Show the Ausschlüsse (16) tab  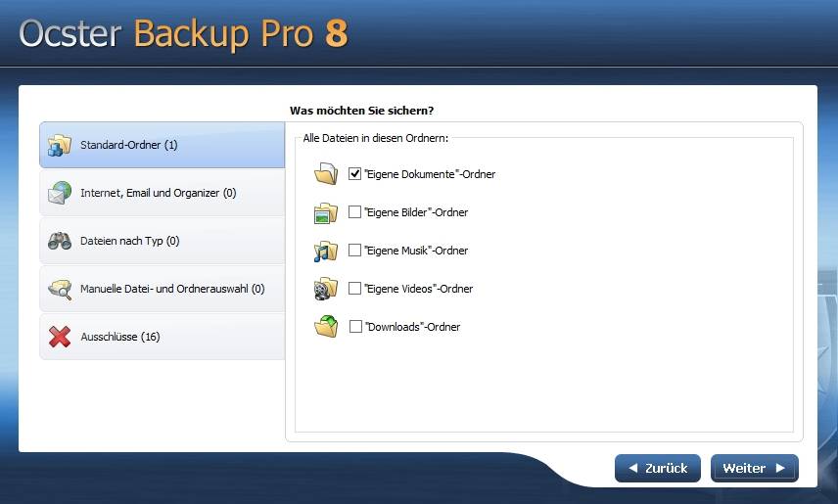click(162, 337)
